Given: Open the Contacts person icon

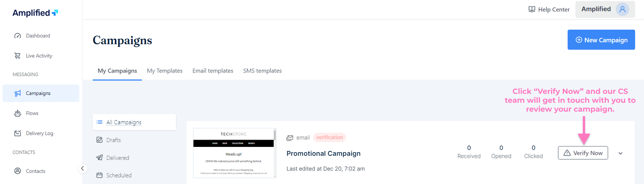Looking at the screenshot, I should pyautogui.click(x=18, y=171).
